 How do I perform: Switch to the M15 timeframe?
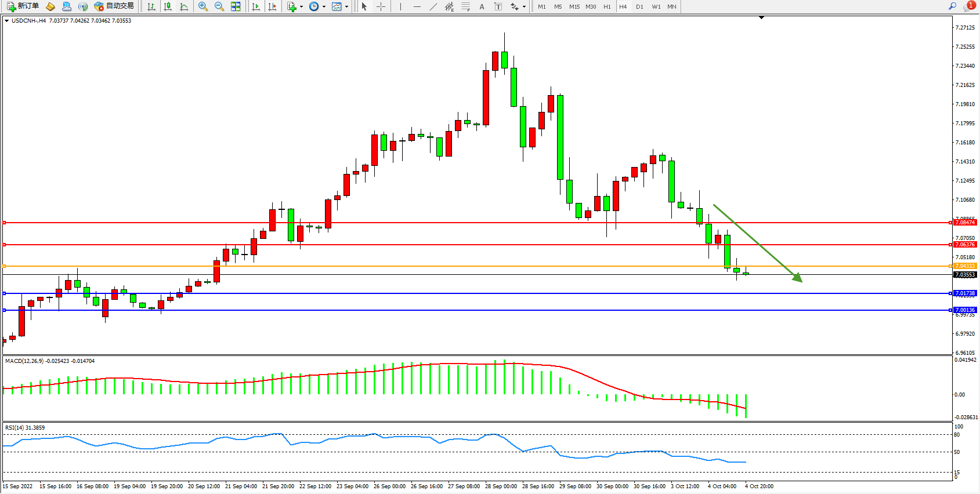click(574, 7)
